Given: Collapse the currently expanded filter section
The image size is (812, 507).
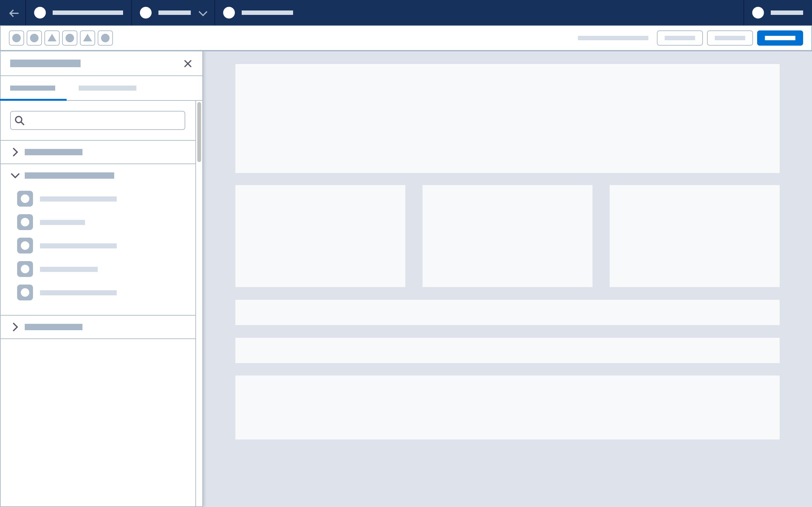Looking at the screenshot, I should click(x=15, y=175).
